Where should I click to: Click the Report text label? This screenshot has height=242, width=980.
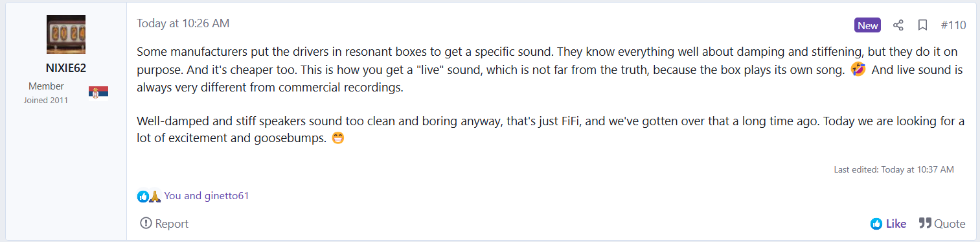click(172, 224)
